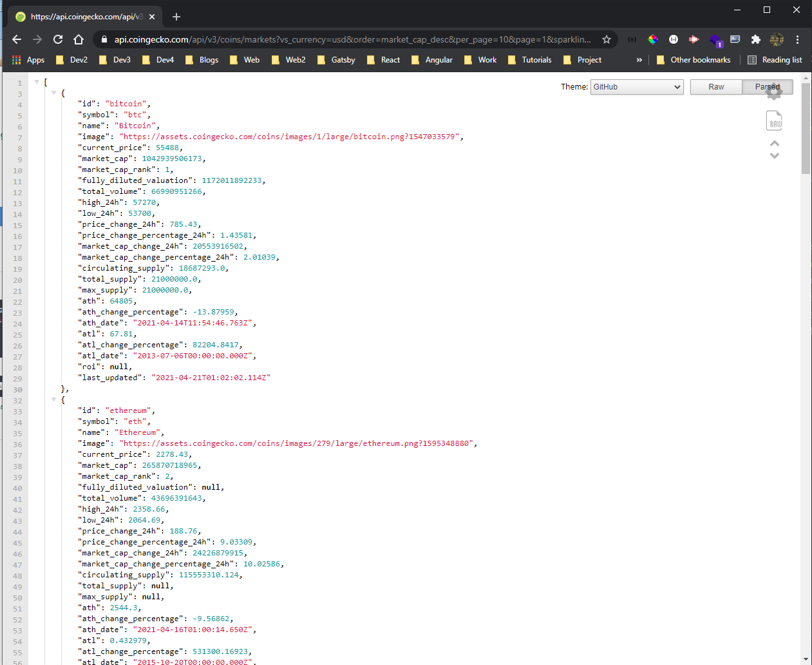Image resolution: width=812 pixels, height=665 pixels.
Task: Open the Dev2 bookmark folder
Action: [71, 60]
